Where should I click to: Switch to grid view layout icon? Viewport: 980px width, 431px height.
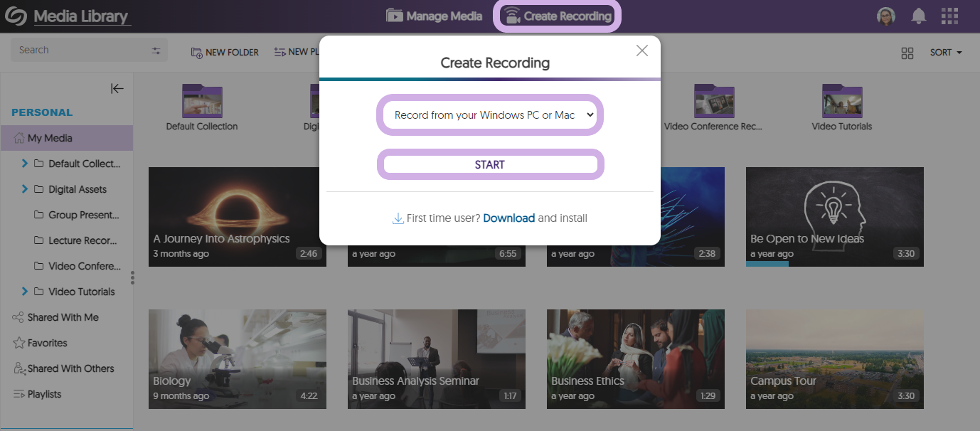tap(907, 53)
